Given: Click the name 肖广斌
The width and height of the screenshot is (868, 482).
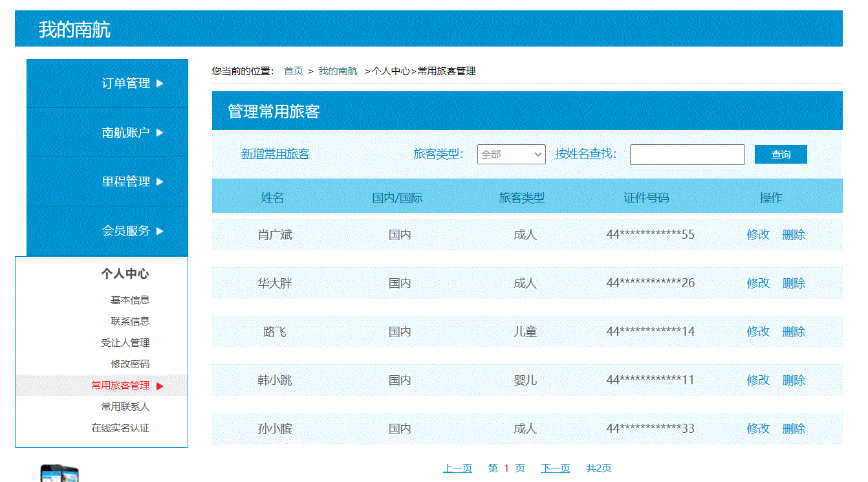Looking at the screenshot, I should pyautogui.click(x=275, y=235).
